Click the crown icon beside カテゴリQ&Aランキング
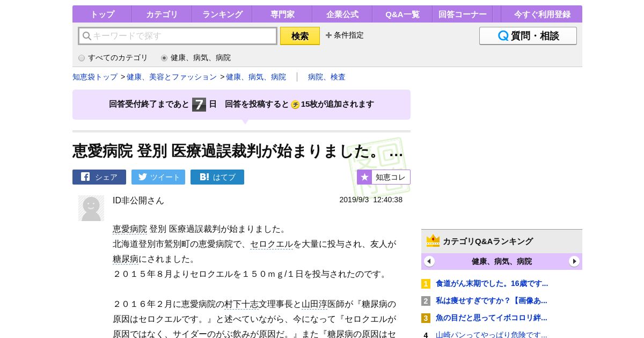Image resolution: width=644 pixels, height=338 pixels. pos(433,240)
